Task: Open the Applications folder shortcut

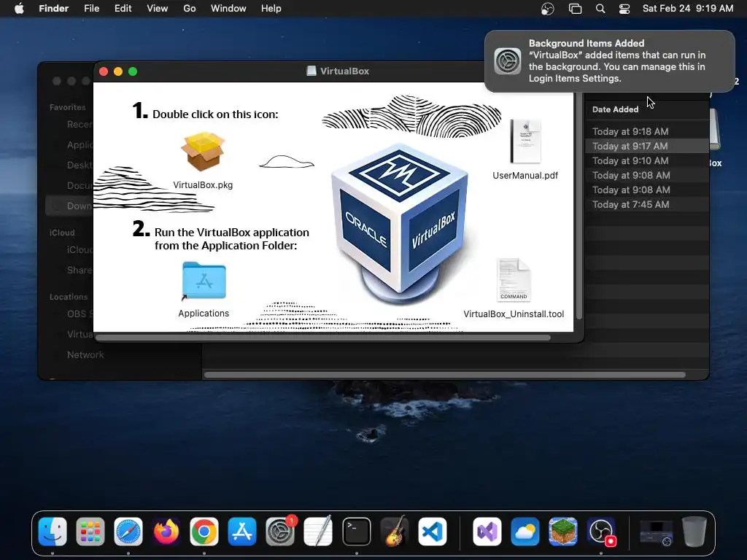Action: [204, 281]
